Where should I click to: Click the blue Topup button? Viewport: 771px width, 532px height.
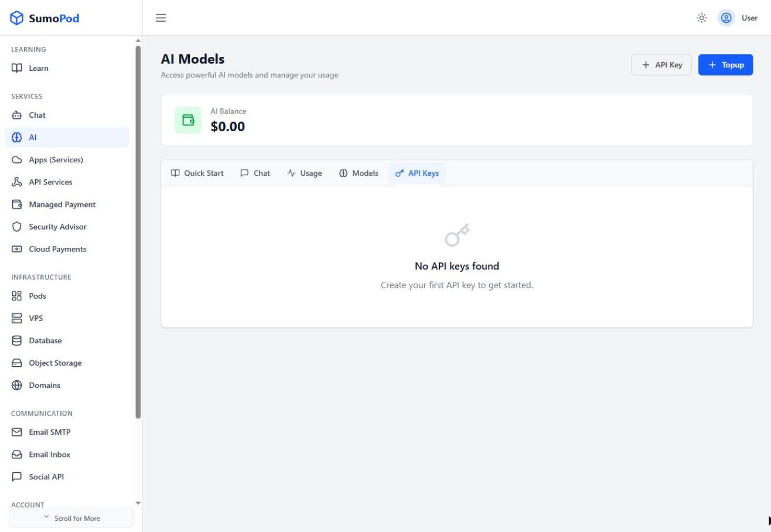pos(725,65)
